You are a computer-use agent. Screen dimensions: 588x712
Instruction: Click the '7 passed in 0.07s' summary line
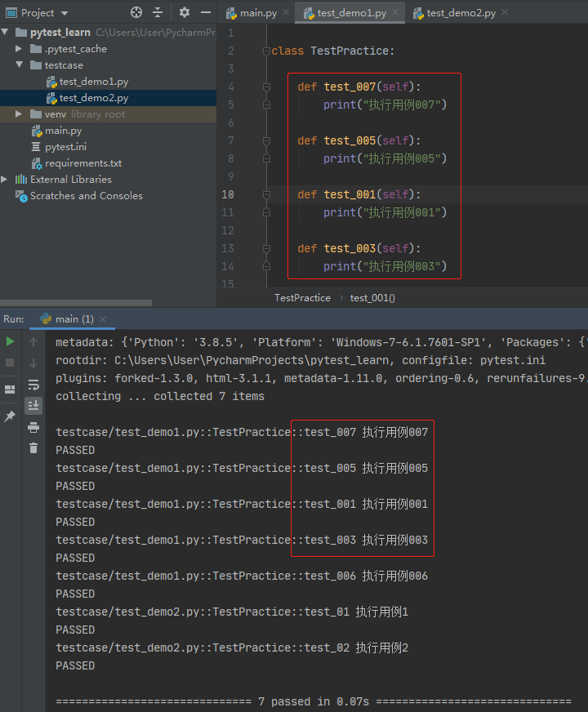pos(314,701)
